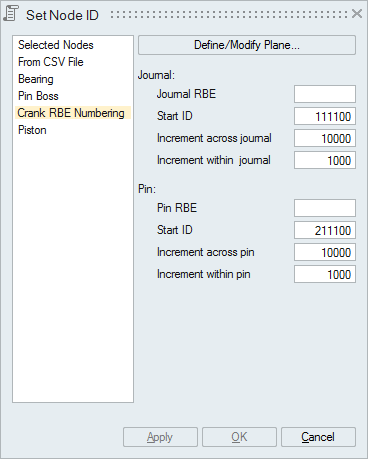
Task: Close the Set Node ID dialog
Action: click(x=357, y=14)
